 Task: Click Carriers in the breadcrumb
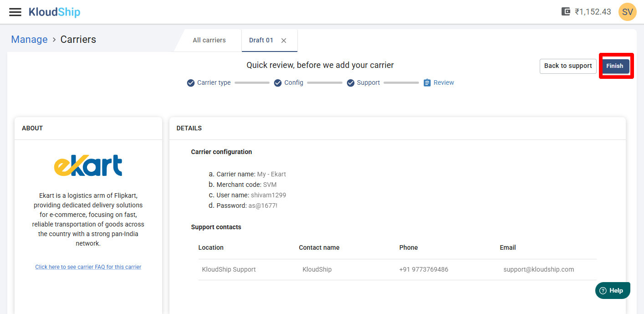coord(78,39)
